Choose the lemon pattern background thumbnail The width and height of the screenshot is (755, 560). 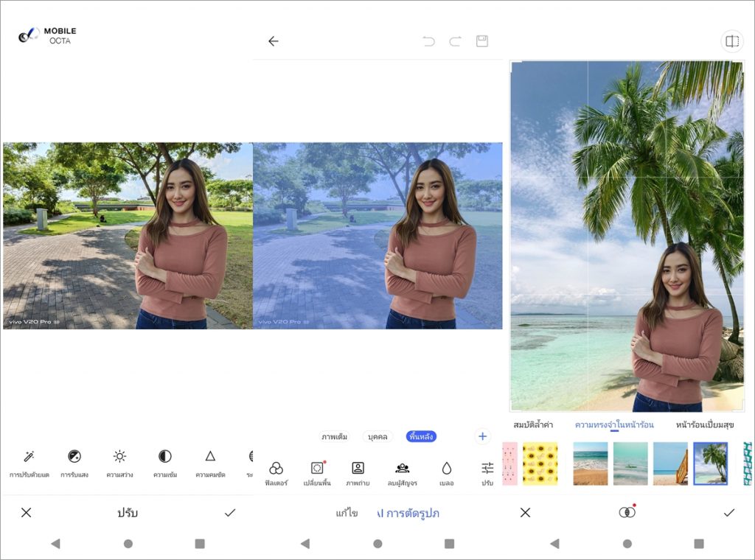pyautogui.click(x=540, y=463)
